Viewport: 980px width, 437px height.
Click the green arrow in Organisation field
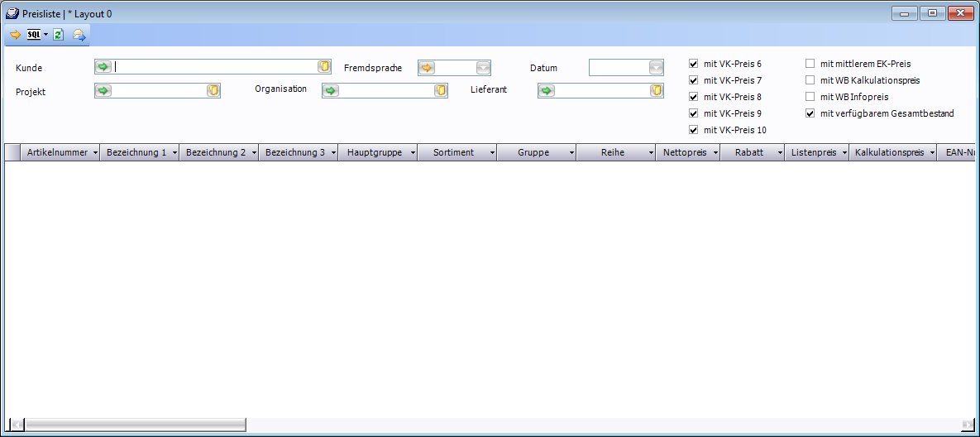(x=331, y=91)
